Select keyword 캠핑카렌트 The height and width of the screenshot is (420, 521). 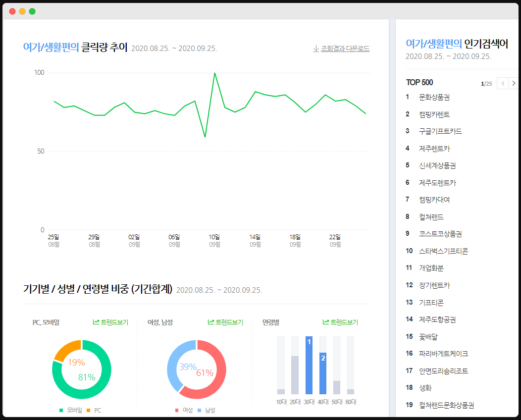(x=434, y=114)
